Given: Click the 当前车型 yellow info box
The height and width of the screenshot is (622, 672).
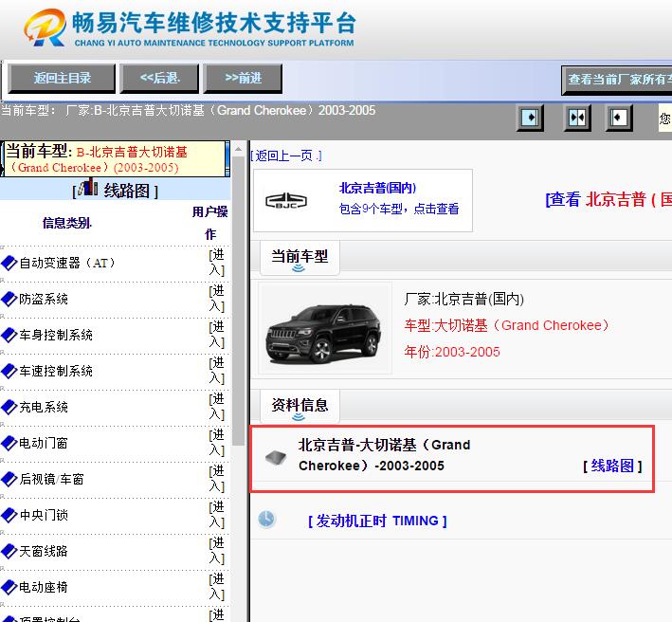Looking at the screenshot, I should pyautogui.click(x=115, y=158).
